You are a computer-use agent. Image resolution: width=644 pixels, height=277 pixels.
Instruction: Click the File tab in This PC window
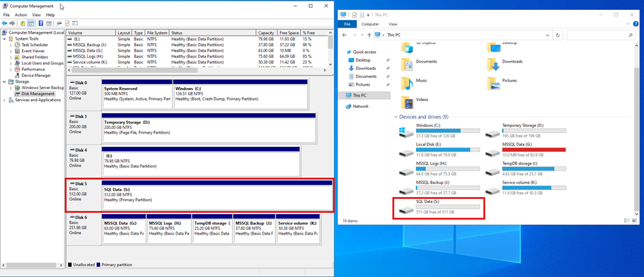347,24
